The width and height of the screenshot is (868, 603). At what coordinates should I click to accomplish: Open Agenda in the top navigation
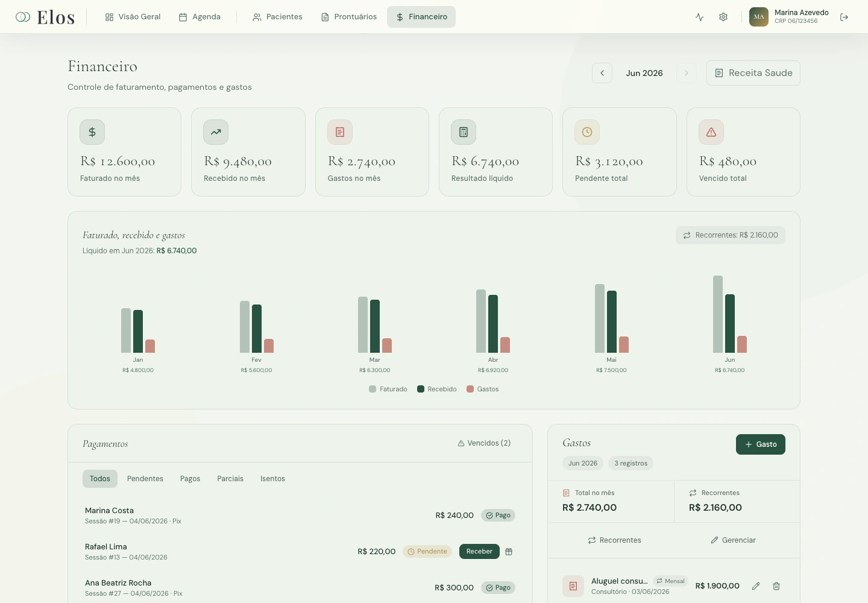[x=200, y=17]
